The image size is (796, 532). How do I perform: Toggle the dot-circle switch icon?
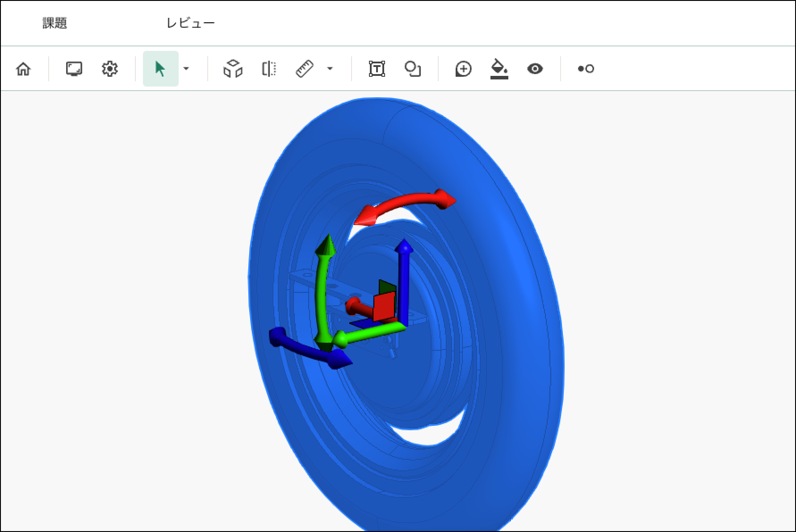586,69
